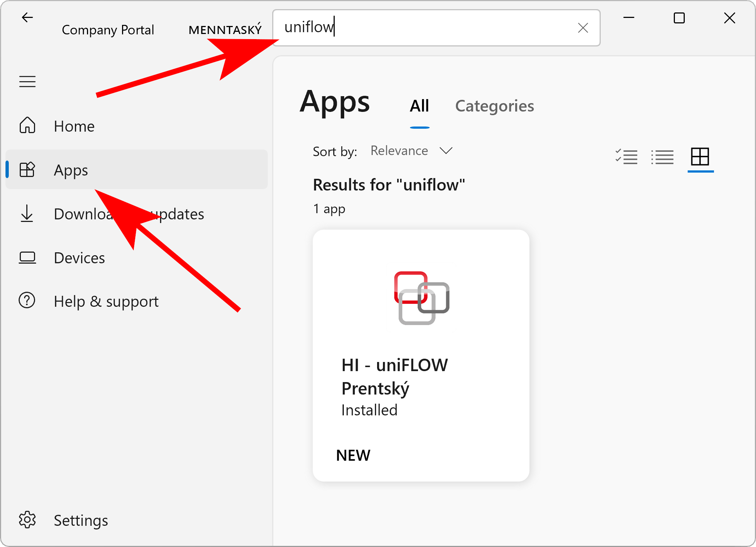The width and height of the screenshot is (756, 547).
Task: Click the Company Portal title text
Action: [x=108, y=30]
